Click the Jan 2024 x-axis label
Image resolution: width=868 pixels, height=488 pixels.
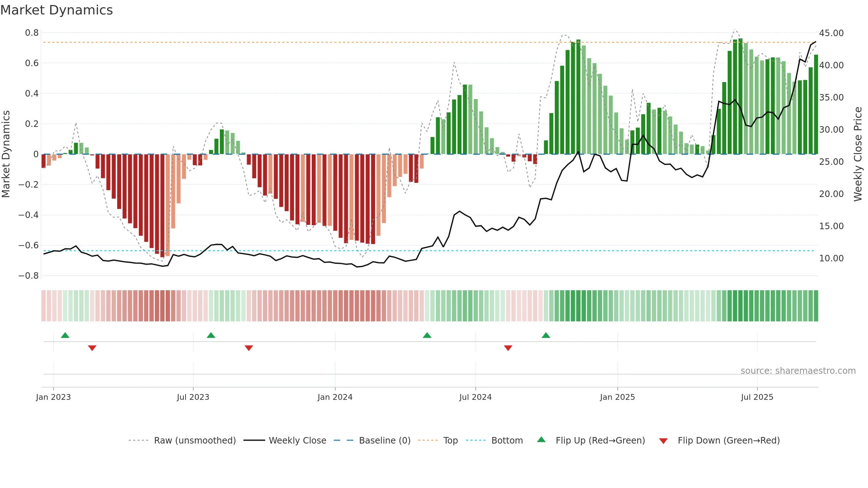335,397
